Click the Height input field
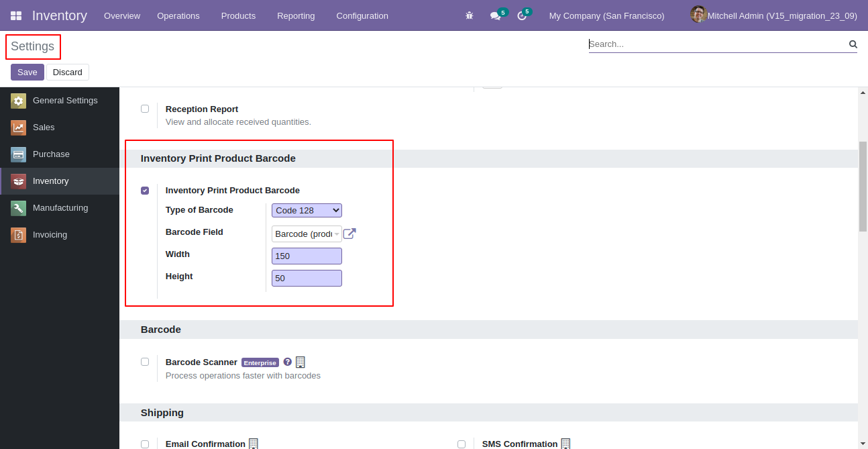This screenshot has height=449, width=868. pos(307,278)
